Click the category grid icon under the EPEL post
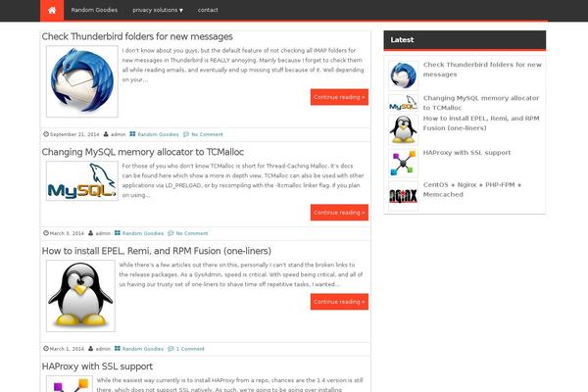The height and width of the screenshot is (392, 588). [x=118, y=349]
